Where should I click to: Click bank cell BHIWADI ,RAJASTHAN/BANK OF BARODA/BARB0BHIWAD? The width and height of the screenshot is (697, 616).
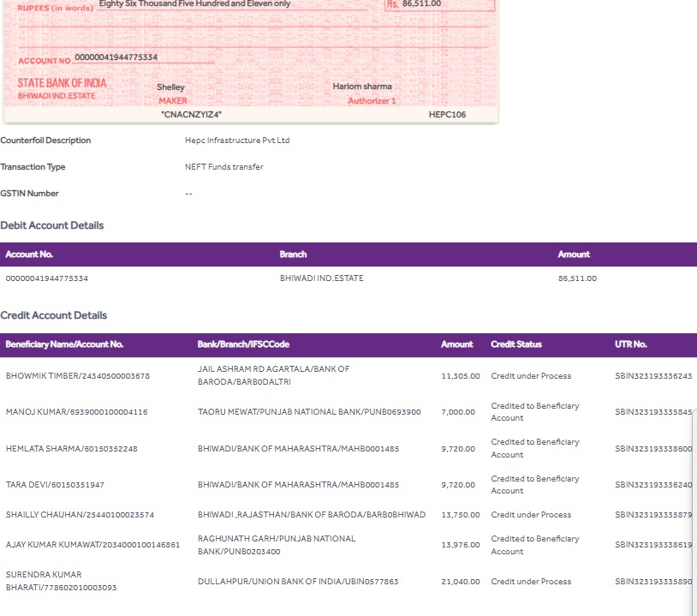[x=311, y=515]
